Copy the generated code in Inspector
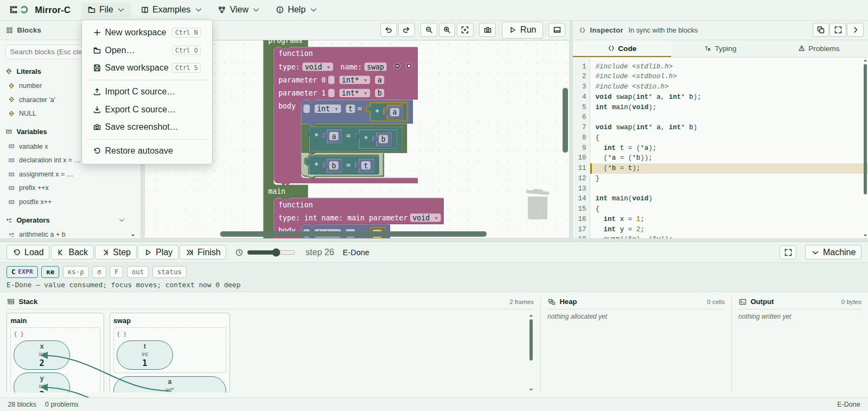Viewport: 868px width, 411px height. 821,30
